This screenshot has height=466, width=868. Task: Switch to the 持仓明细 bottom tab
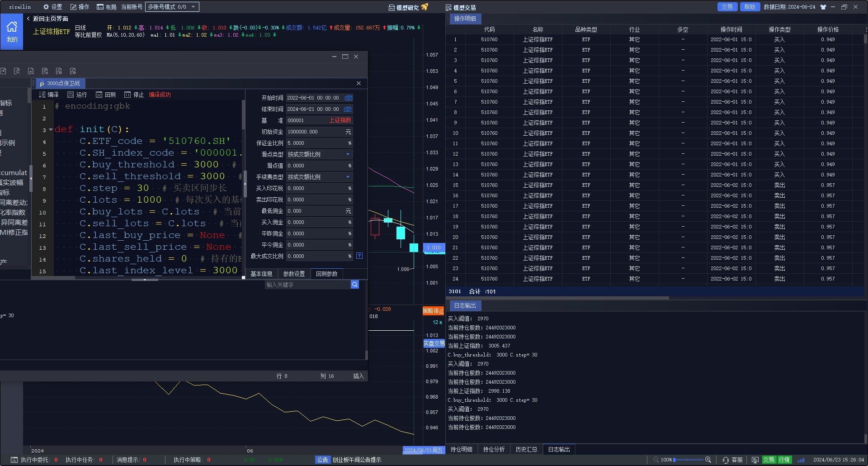461,449
